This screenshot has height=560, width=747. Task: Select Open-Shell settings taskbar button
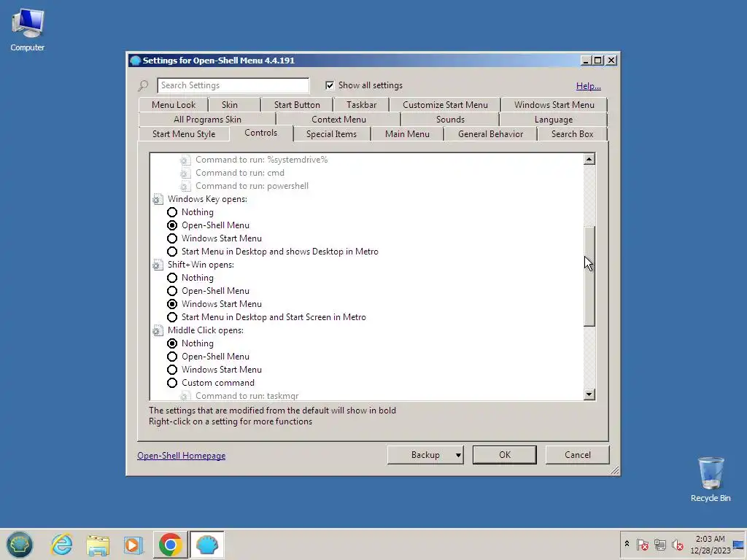pyautogui.click(x=206, y=544)
